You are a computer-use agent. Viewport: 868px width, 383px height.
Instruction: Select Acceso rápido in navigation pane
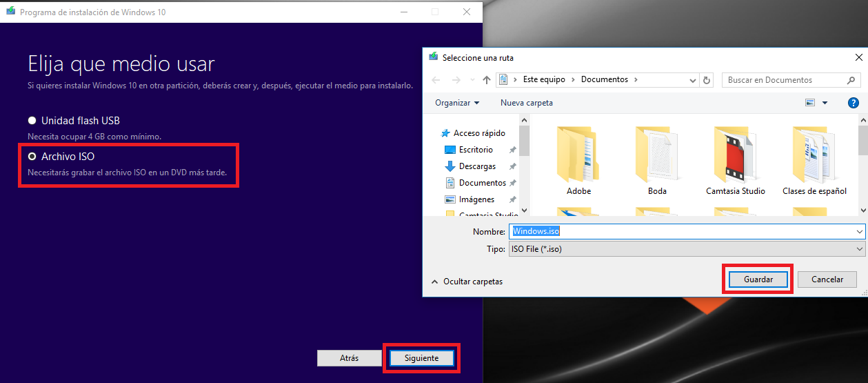click(479, 133)
